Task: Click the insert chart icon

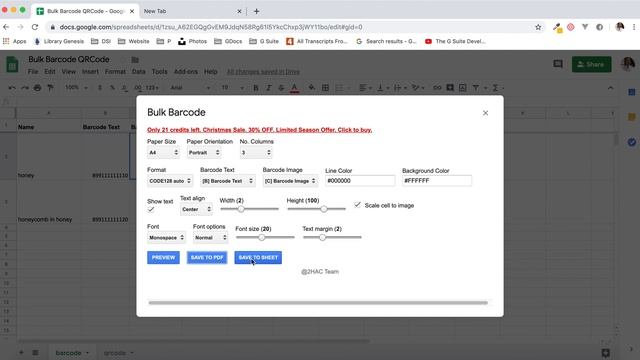Action: 462,88
